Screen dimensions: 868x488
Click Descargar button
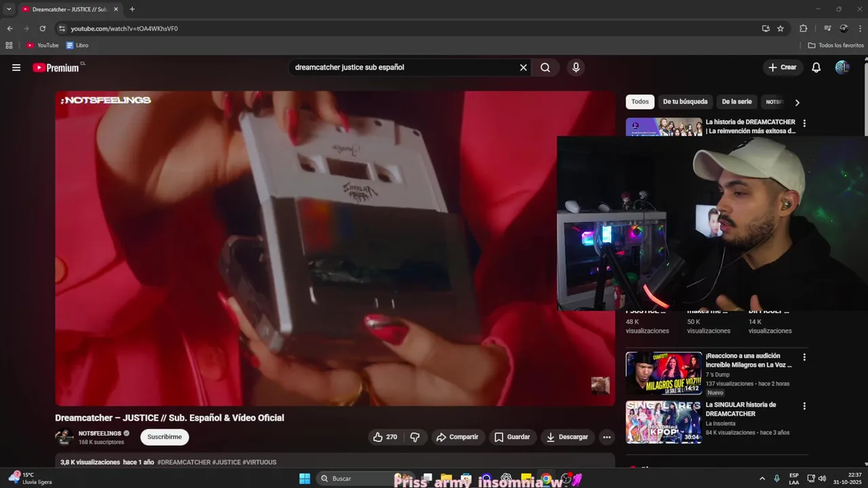click(568, 437)
